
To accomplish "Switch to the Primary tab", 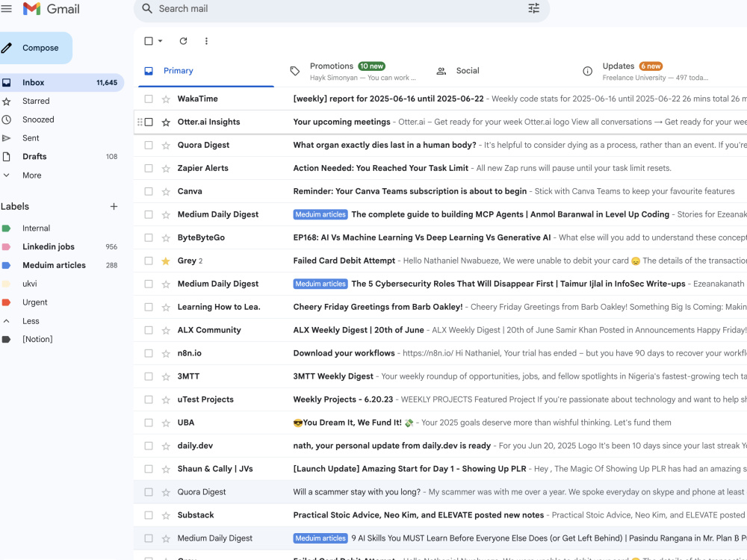I will pos(206,71).
